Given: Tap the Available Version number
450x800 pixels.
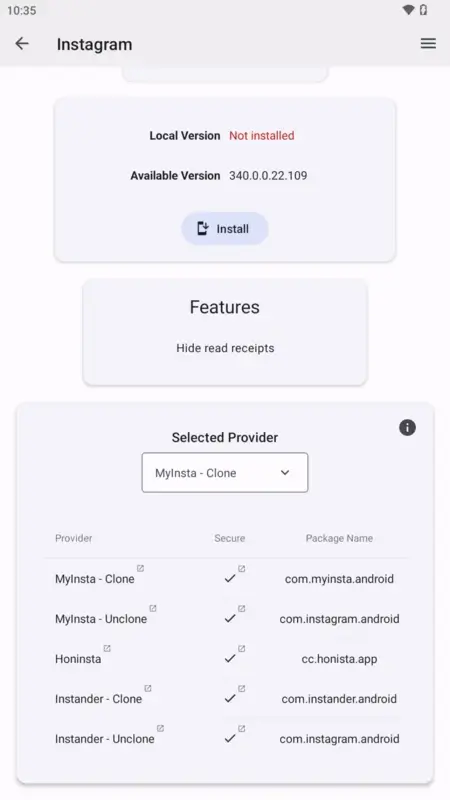Looking at the screenshot, I should click(x=268, y=176).
